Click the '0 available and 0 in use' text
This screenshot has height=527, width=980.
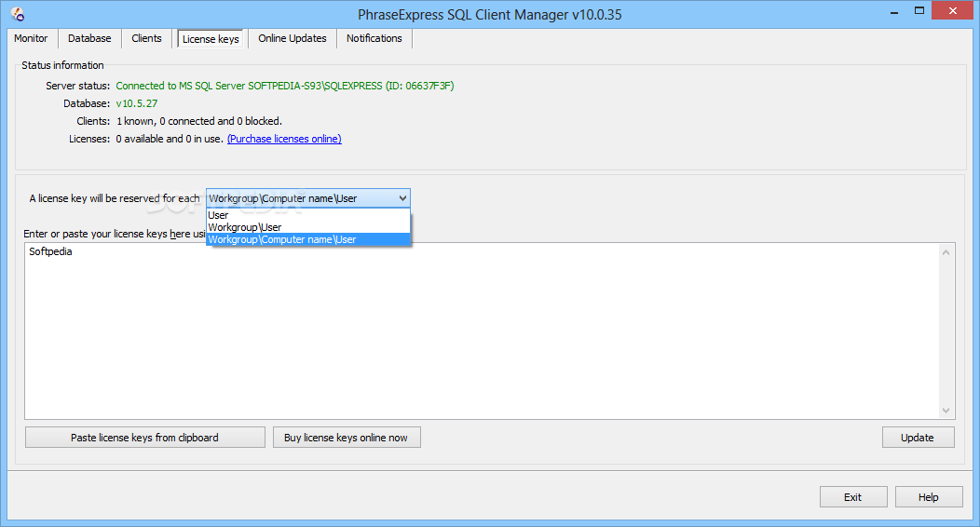click(170, 139)
